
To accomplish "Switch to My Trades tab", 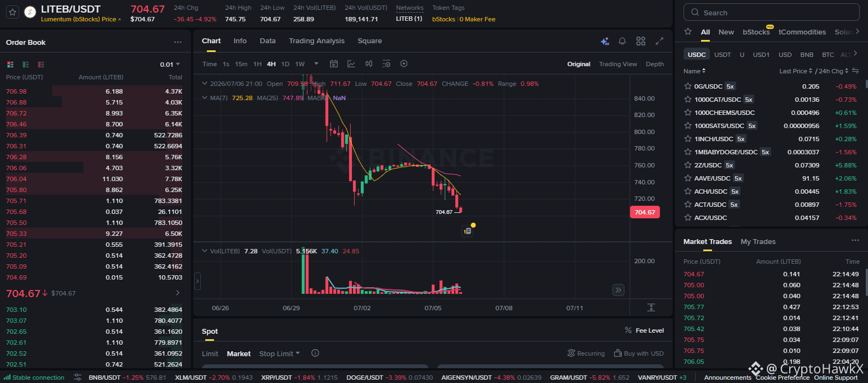I will click(758, 241).
